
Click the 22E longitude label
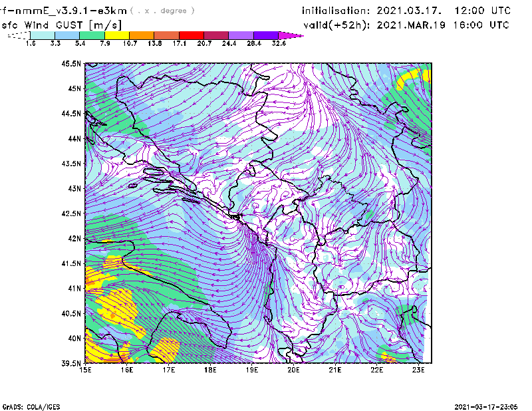point(377,370)
